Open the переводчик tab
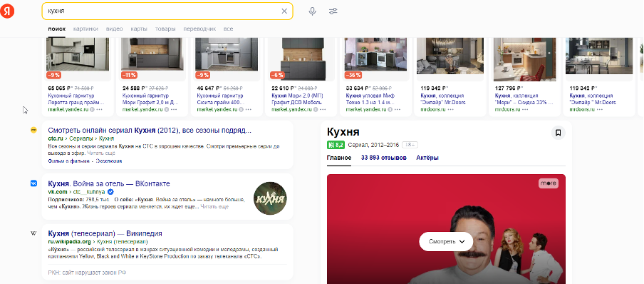 [199, 29]
